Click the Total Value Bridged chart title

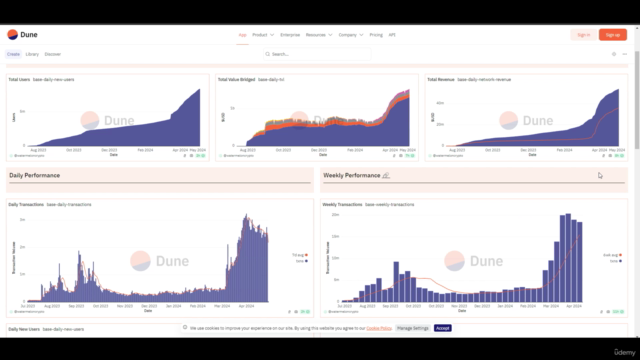tap(236, 80)
